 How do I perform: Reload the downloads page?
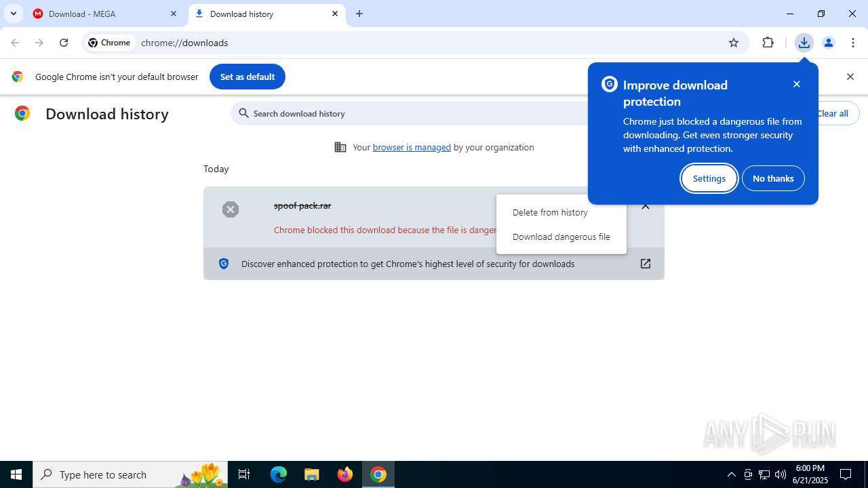pos(64,43)
